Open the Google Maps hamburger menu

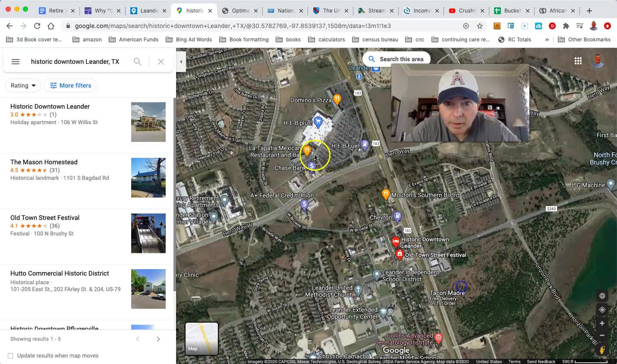(16, 62)
